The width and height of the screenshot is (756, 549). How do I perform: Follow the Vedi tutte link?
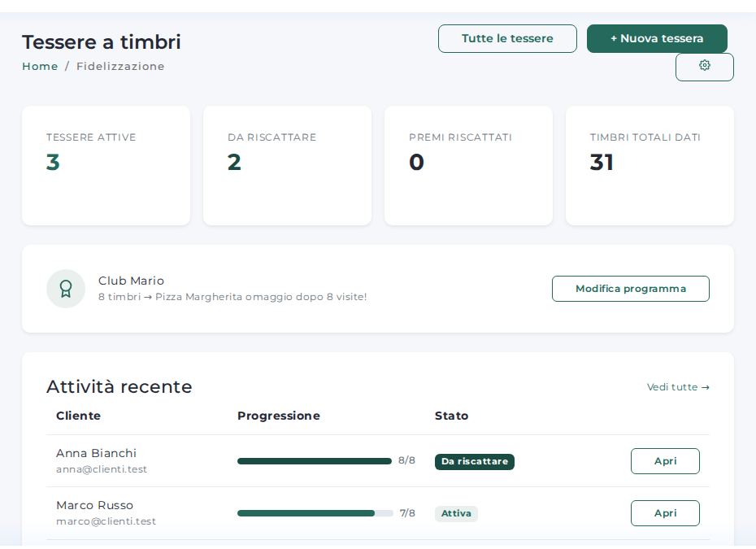tap(678, 387)
